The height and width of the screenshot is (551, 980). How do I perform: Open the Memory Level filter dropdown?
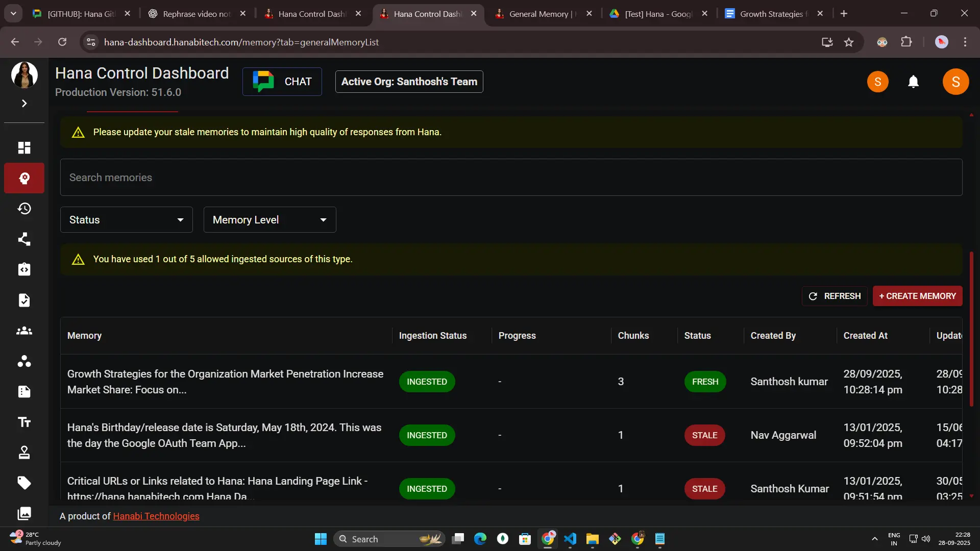click(x=269, y=220)
